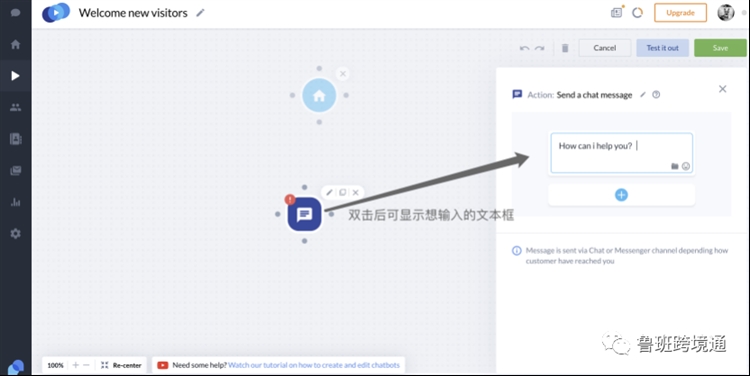The height and width of the screenshot is (376, 750).
Task: Zoom in the canvas with plus
Action: (x=76, y=365)
